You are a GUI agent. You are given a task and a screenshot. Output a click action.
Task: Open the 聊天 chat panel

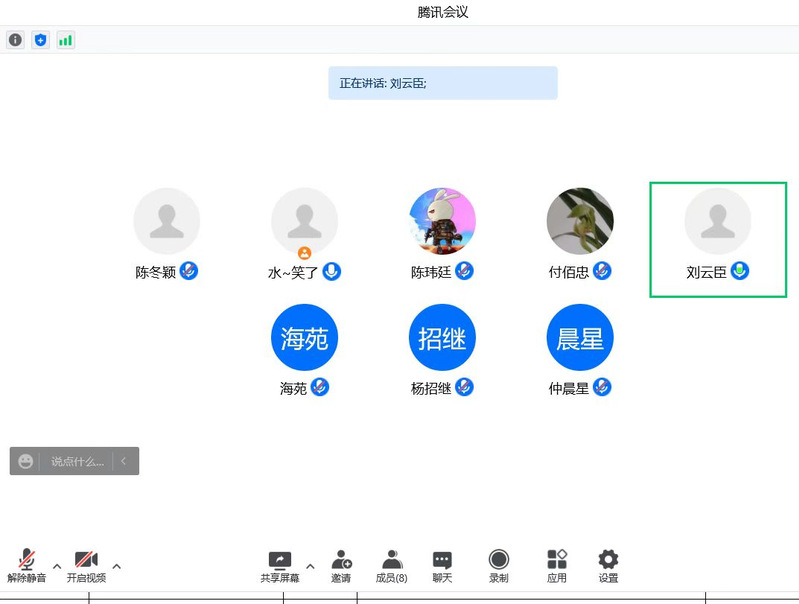coord(442,567)
